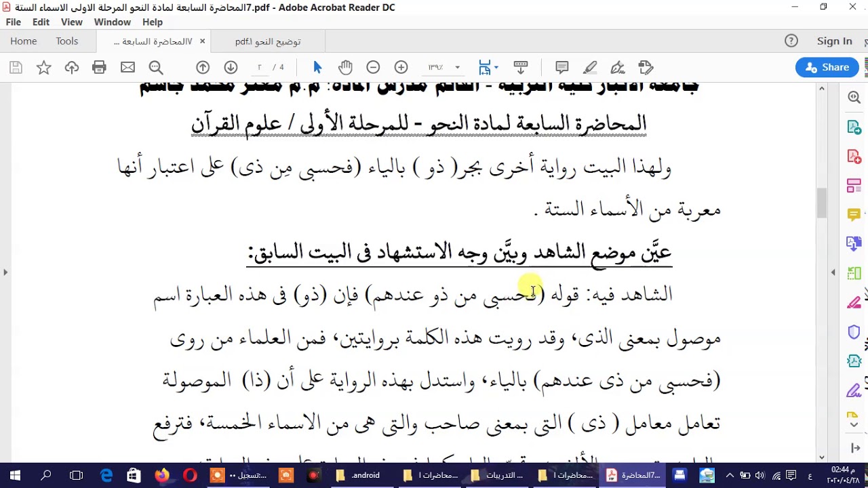Open Export PDF in the right pane
This screenshot has width=868, height=488.
854,127
